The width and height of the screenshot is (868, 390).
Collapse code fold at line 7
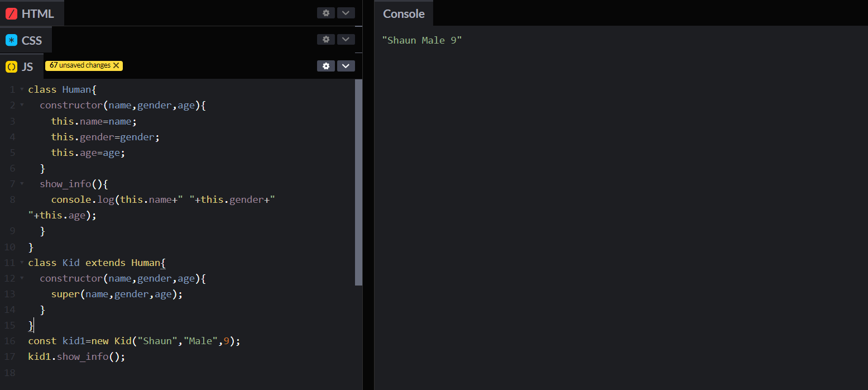(x=22, y=183)
